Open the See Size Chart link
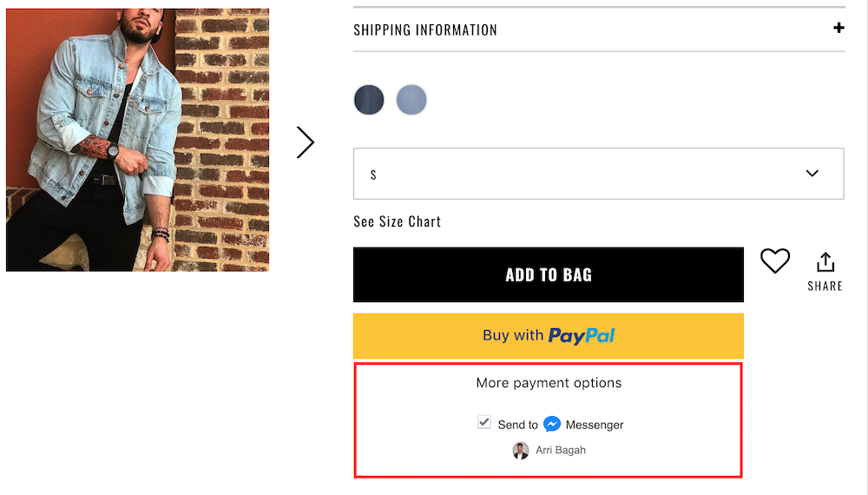The image size is (868, 495). (398, 221)
